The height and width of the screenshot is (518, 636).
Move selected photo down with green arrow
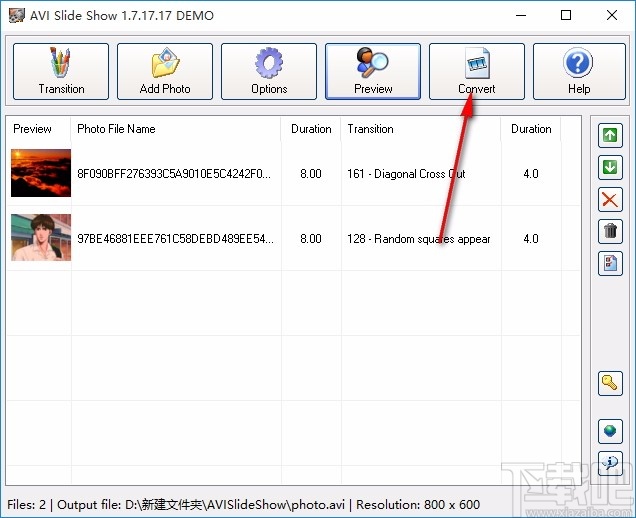pyautogui.click(x=610, y=167)
